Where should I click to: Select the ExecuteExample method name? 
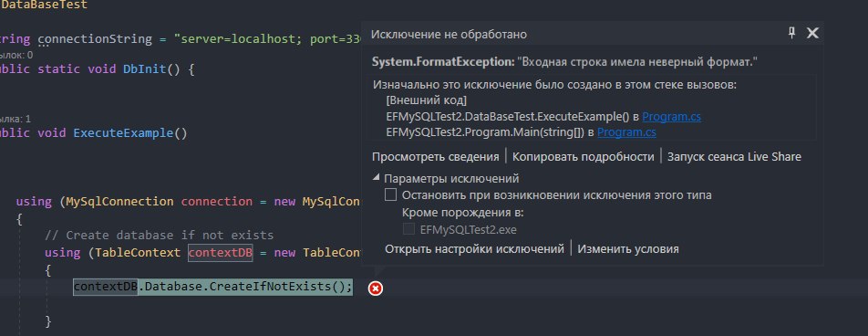tap(123, 133)
